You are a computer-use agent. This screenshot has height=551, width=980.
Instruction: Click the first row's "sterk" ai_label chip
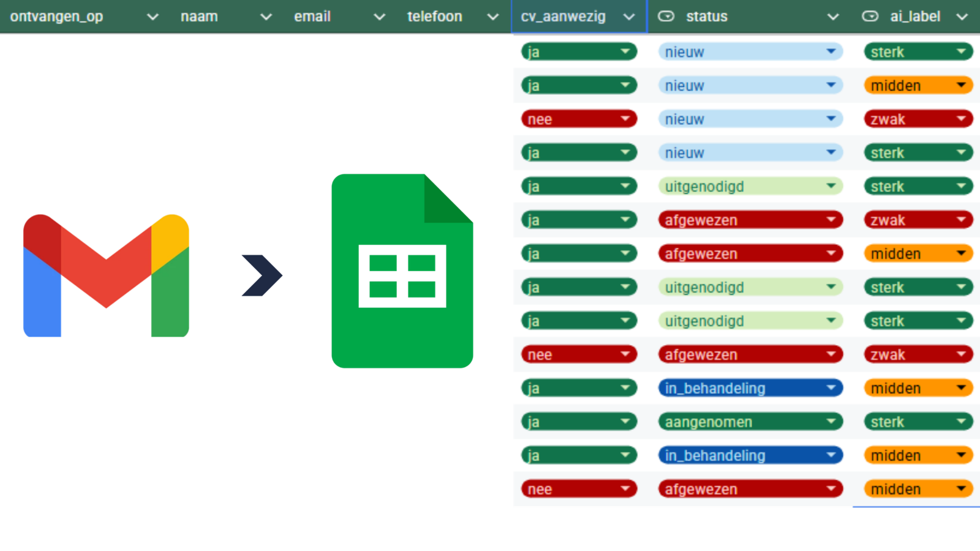pos(918,52)
